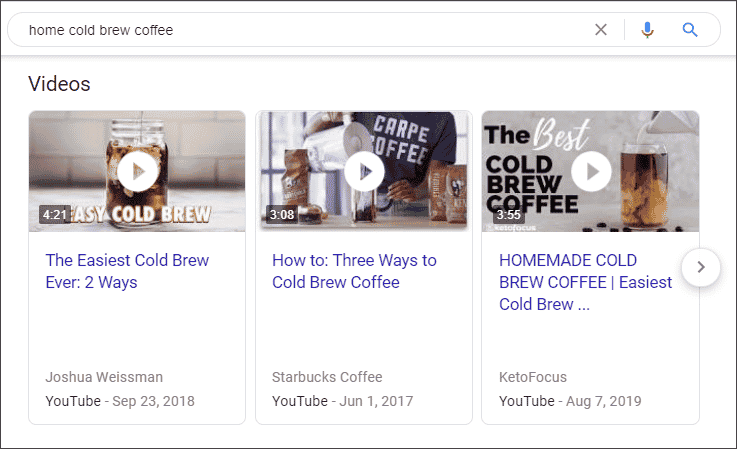
Task: Click 'YouTube - Aug 7, 2019' source text
Action: tap(570, 401)
